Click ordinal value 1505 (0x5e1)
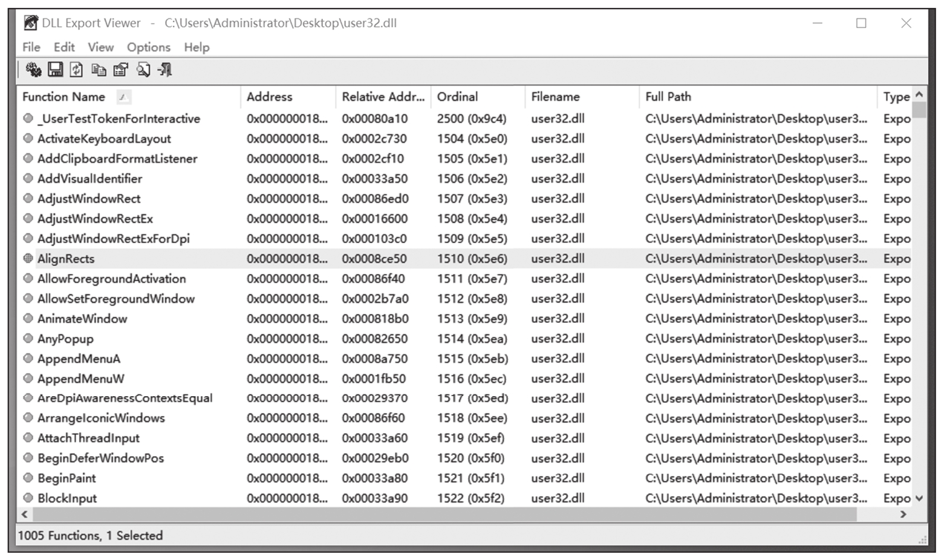This screenshot has width=944, height=560. 472,158
